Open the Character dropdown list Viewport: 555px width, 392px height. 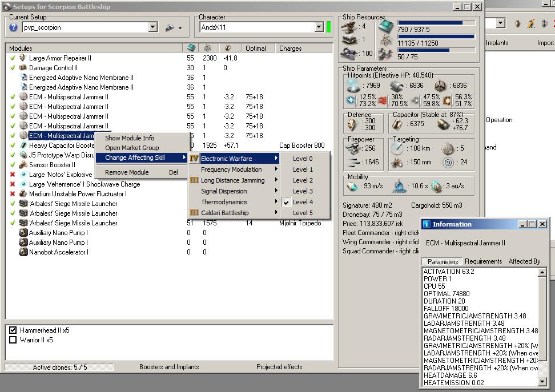(x=319, y=27)
